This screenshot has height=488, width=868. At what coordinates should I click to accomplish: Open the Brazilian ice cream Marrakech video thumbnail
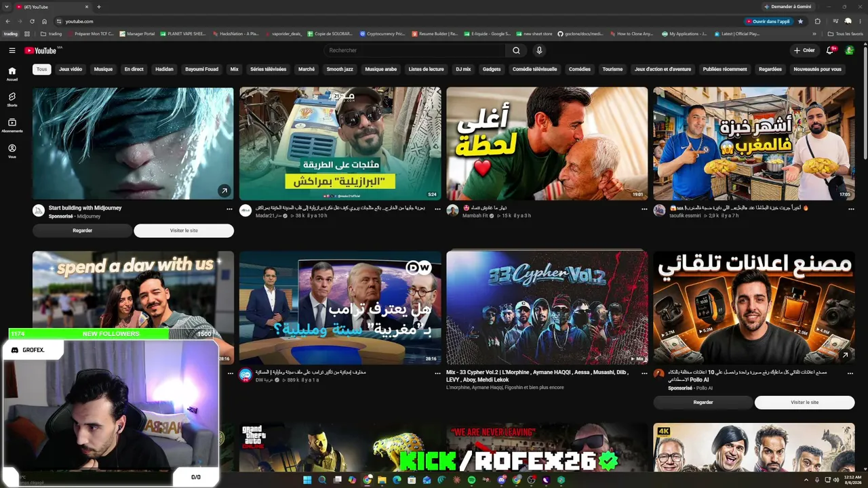point(340,143)
